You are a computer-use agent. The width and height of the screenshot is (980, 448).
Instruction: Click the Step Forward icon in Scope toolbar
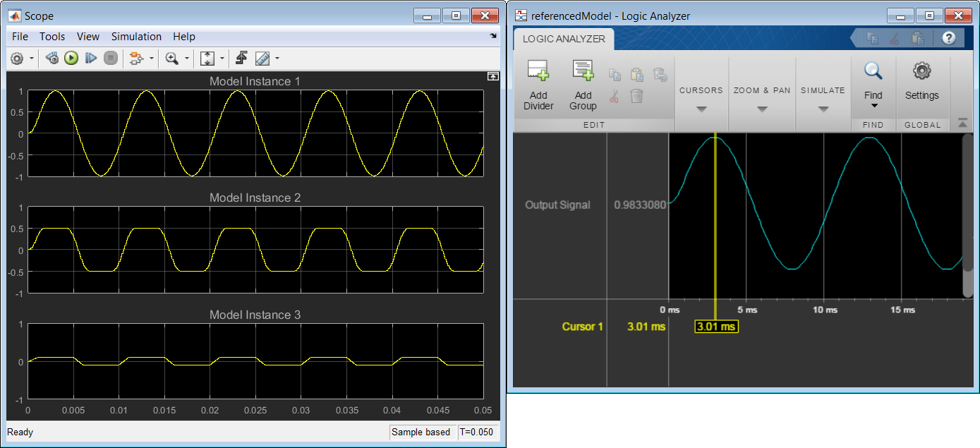coord(90,58)
